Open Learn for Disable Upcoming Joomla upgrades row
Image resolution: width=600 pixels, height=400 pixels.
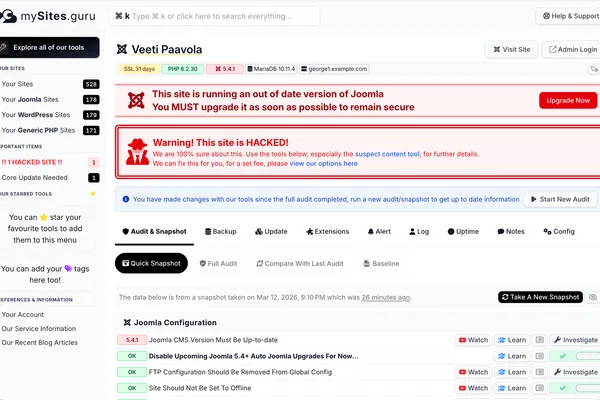(x=512, y=356)
